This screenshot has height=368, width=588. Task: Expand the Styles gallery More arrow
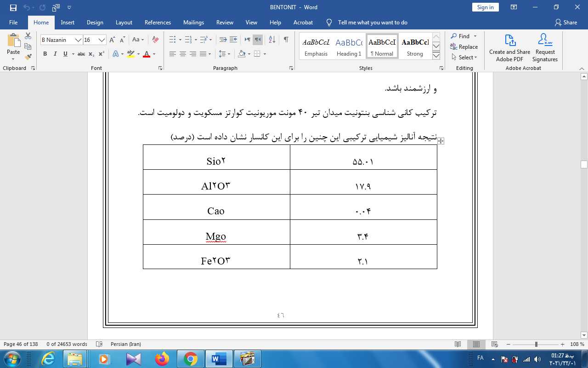point(436,56)
